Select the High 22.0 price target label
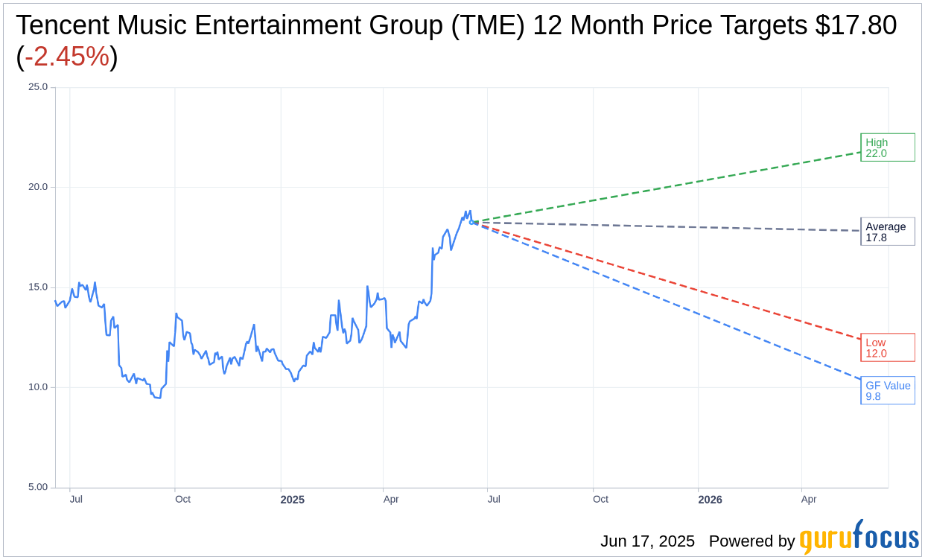Image resolution: width=925 pixels, height=560 pixels. (x=888, y=147)
